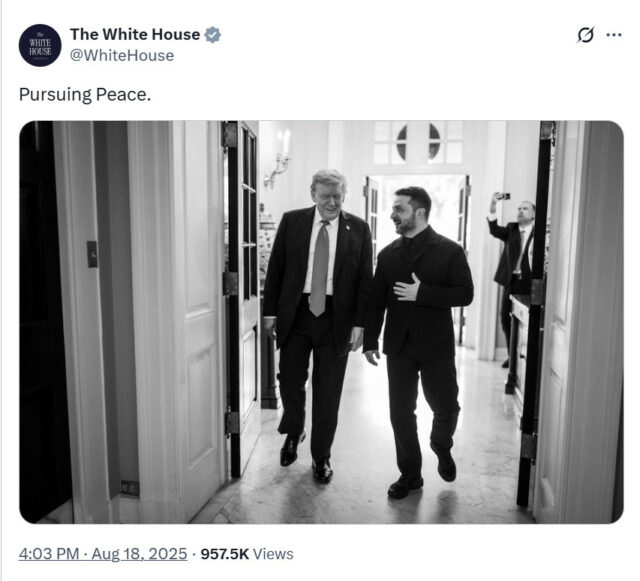Click the man wearing the tie in photo
Viewport: 640px width, 581px height.
point(316,325)
